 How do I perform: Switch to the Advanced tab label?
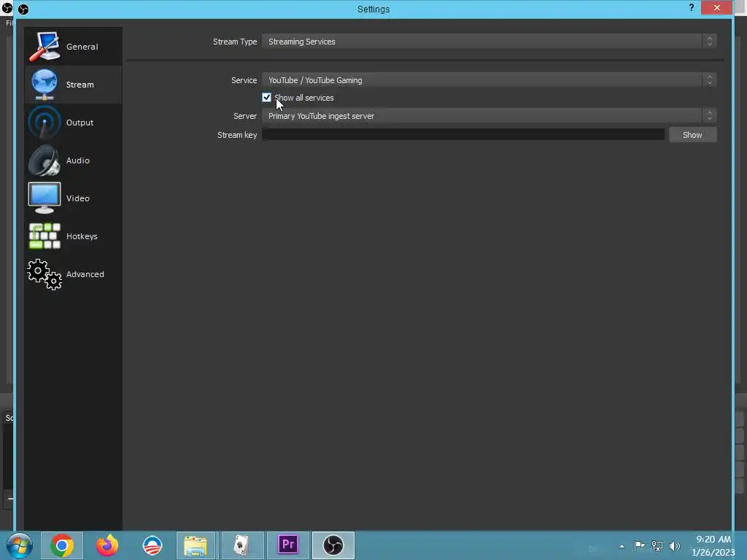coord(85,274)
